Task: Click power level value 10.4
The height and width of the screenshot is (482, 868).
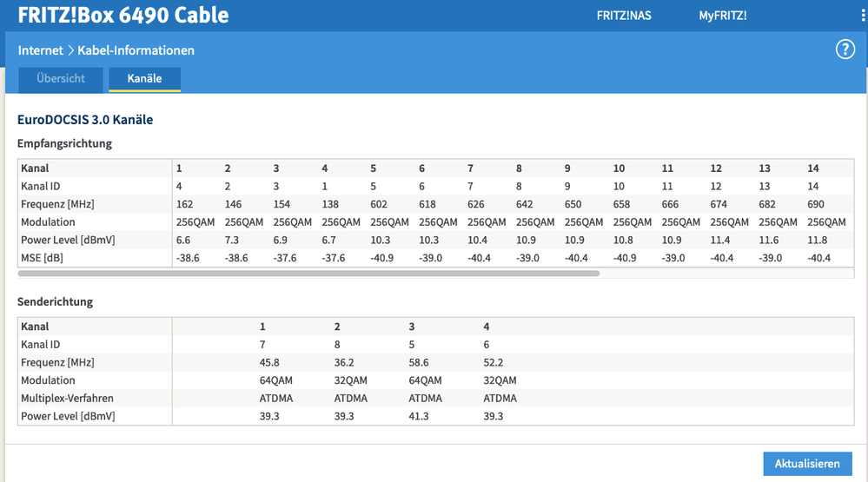Action: tap(478, 241)
